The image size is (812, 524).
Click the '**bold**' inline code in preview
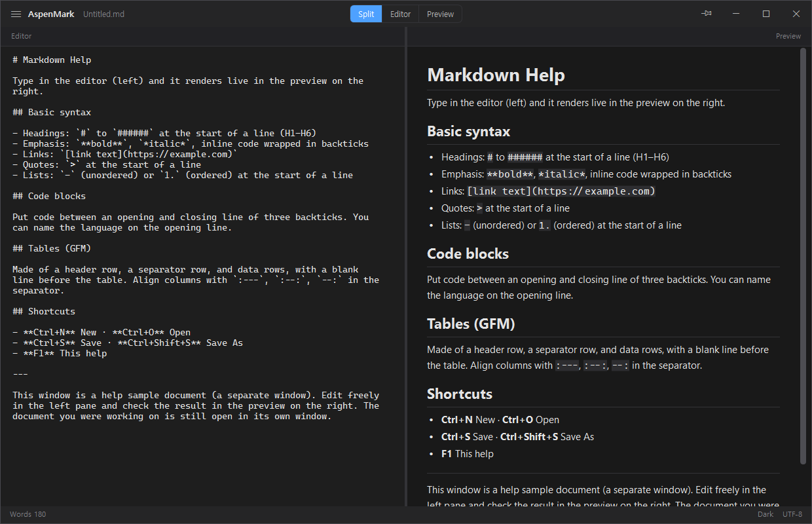[x=510, y=174]
